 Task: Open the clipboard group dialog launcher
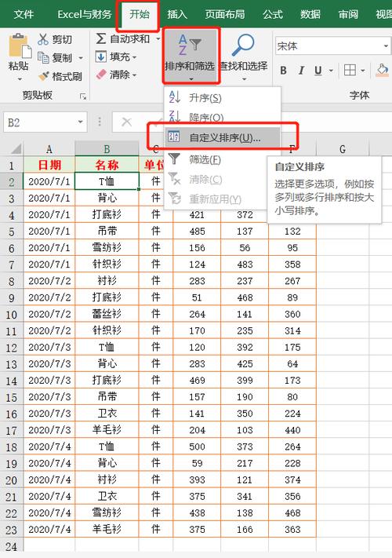[x=83, y=96]
